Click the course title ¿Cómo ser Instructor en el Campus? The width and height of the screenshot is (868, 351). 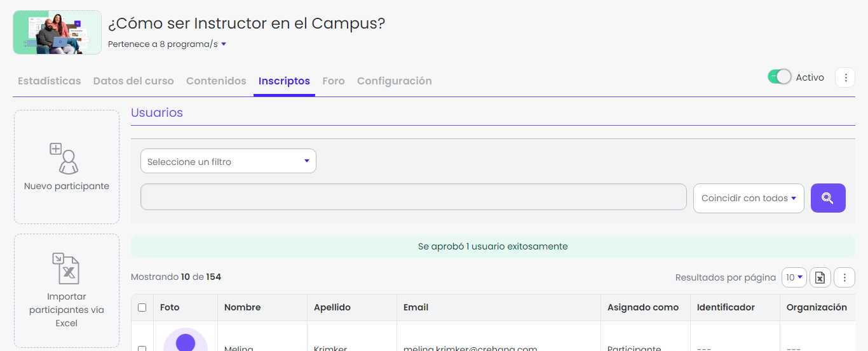pos(247,23)
